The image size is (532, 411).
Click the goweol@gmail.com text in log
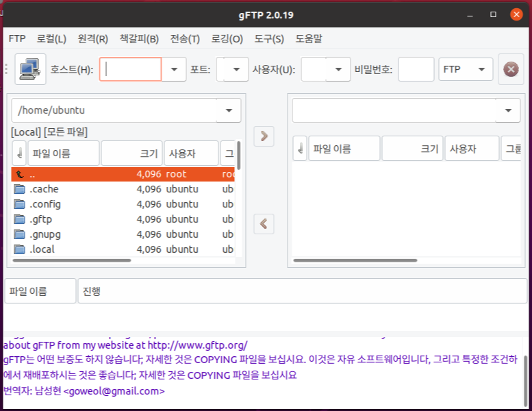(114, 391)
